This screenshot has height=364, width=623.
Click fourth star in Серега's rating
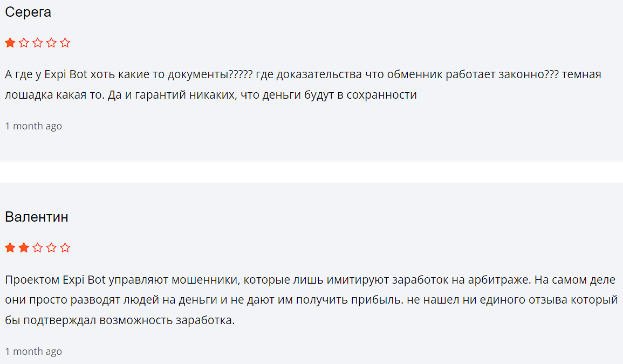click(51, 43)
